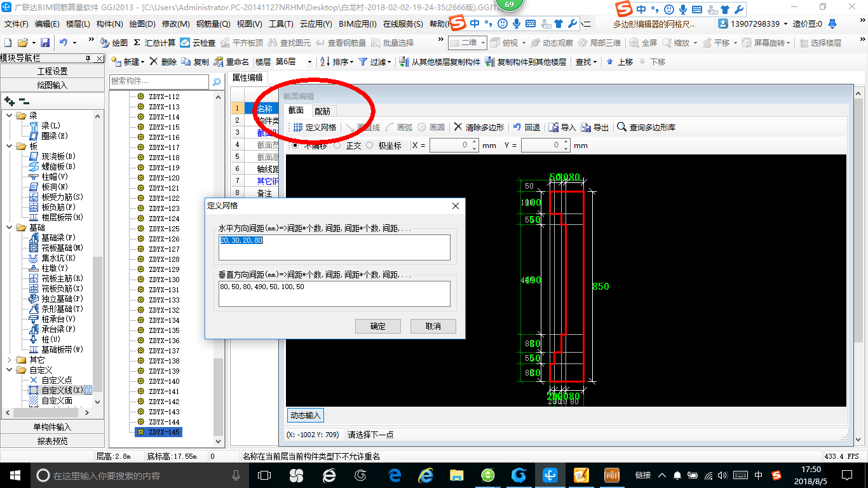The image size is (868, 488).
Task: Move component up with 上移
Action: (620, 62)
